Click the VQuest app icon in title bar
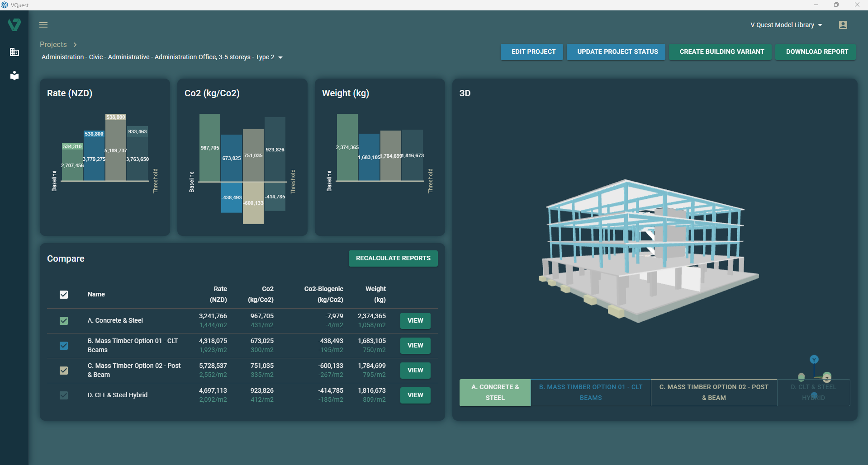Screen dimensions: 868x465 pyautogui.click(x=5, y=5)
